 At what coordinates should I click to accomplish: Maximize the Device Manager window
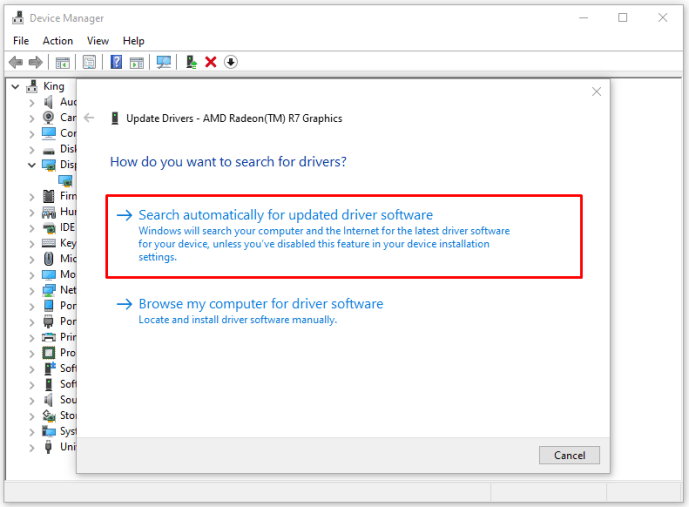click(x=623, y=18)
